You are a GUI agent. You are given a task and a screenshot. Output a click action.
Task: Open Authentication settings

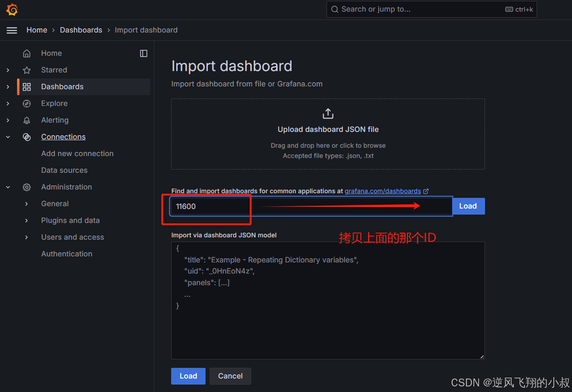click(x=67, y=254)
